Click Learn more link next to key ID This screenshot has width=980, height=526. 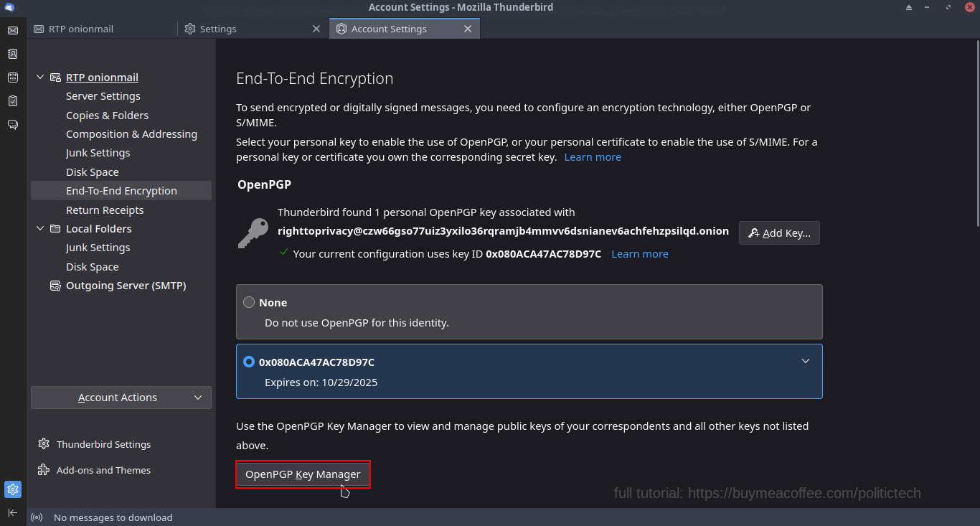[x=640, y=254]
